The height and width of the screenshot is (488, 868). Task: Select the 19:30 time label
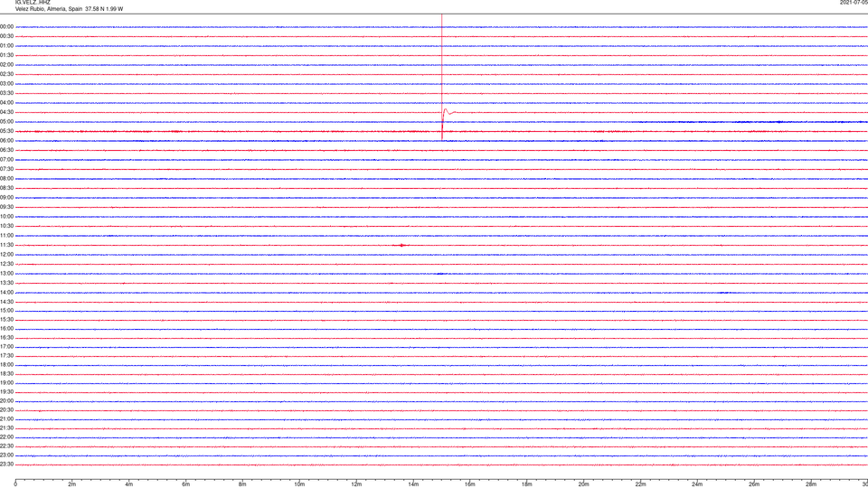tap(6, 392)
